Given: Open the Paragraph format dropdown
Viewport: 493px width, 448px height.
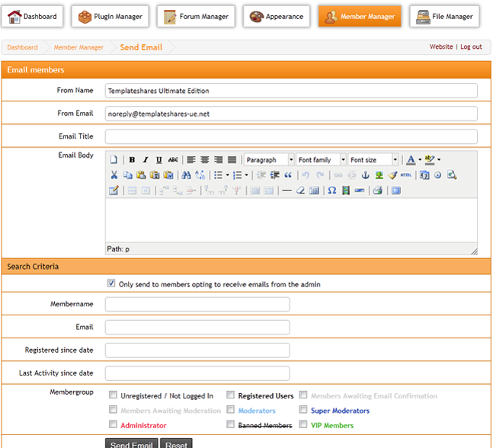Looking at the screenshot, I should tap(269, 160).
